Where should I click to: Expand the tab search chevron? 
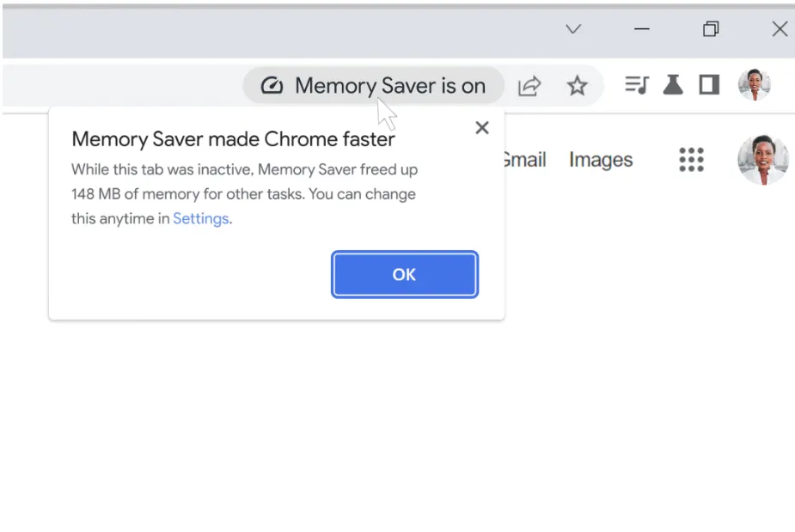point(573,30)
